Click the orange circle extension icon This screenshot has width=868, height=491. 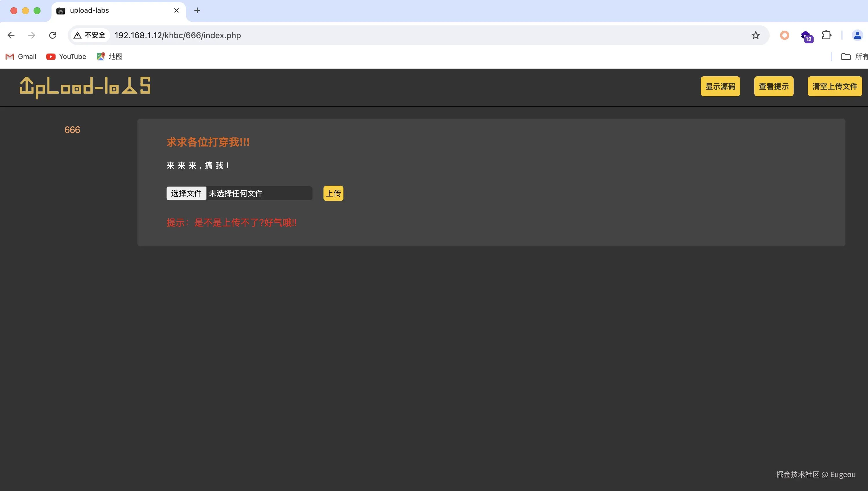[x=784, y=35]
